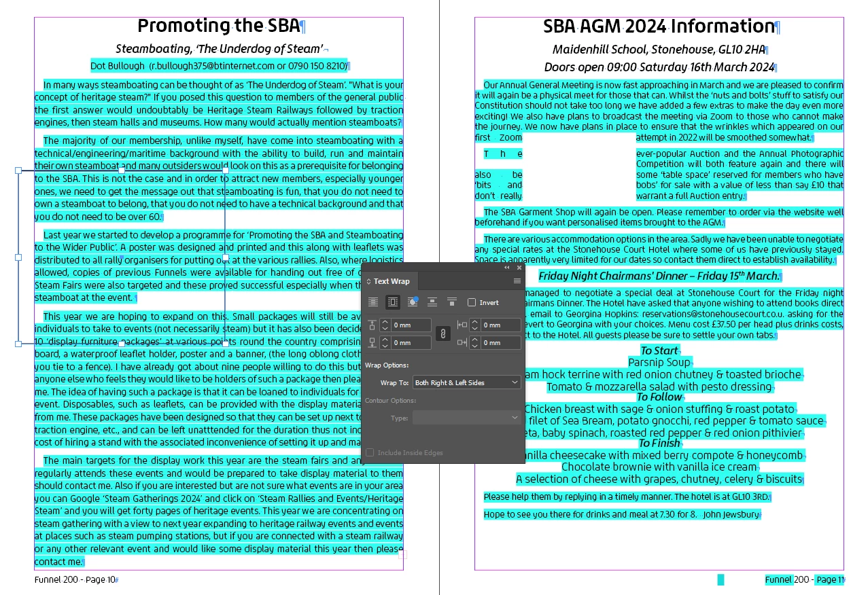Click 'Hope to see you there' line
Viewport: 868px width, 595px height.
(621, 515)
